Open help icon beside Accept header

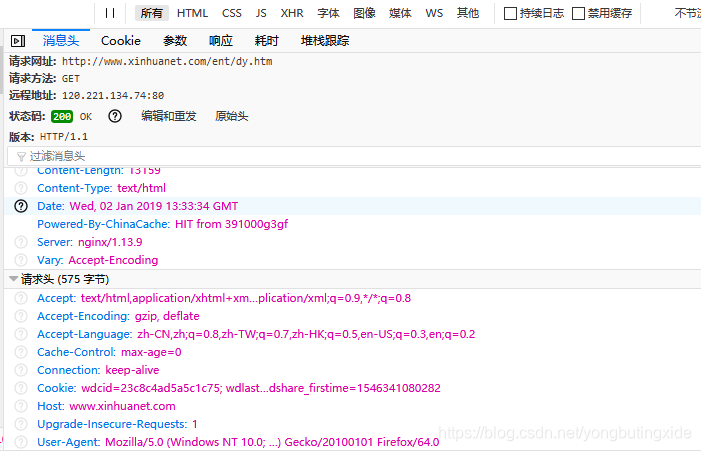tap(21, 298)
